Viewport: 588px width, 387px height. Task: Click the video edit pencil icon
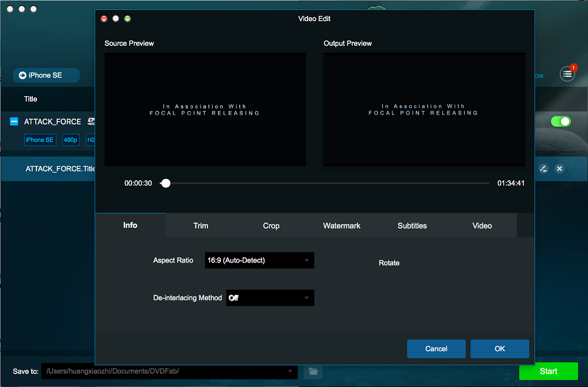pyautogui.click(x=543, y=169)
